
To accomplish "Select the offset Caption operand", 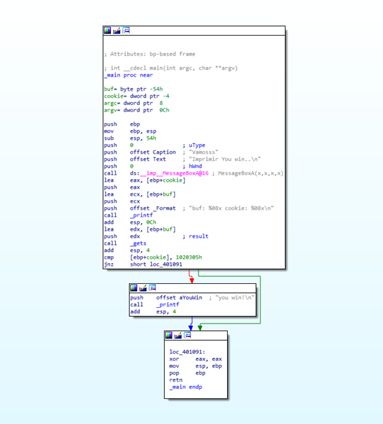I will click(x=153, y=152).
